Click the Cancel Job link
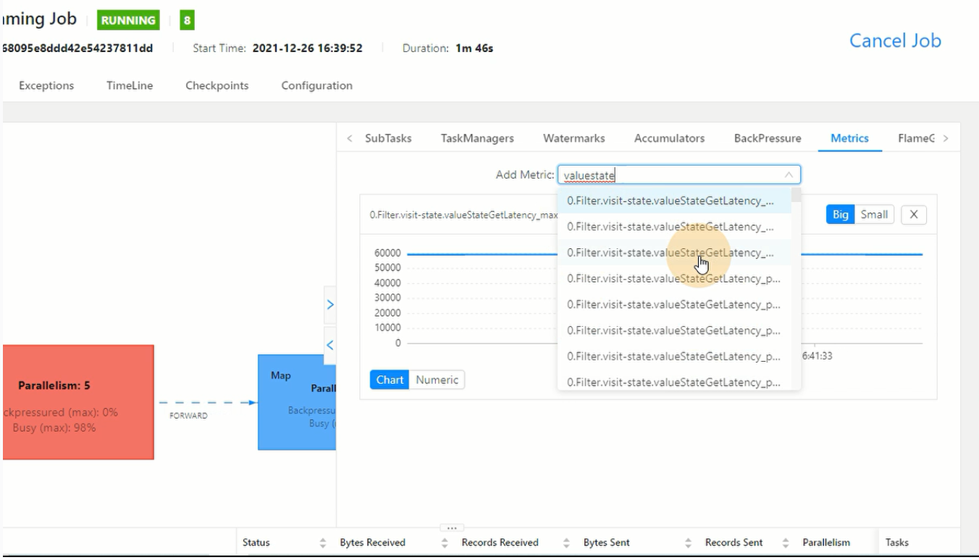This screenshot has width=979, height=560. point(895,41)
